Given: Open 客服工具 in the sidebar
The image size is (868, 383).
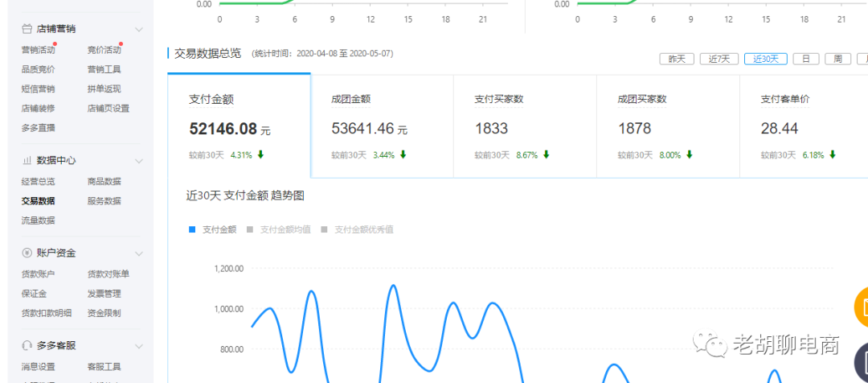Looking at the screenshot, I should pyautogui.click(x=104, y=366).
